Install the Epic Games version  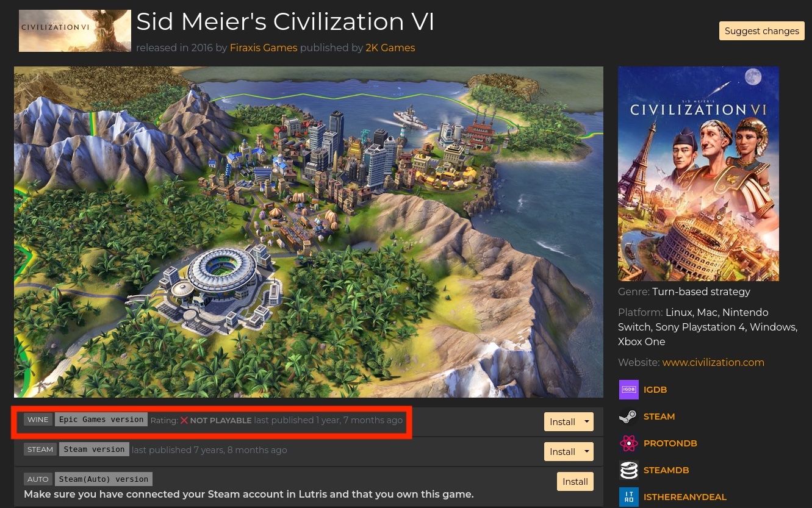562,421
